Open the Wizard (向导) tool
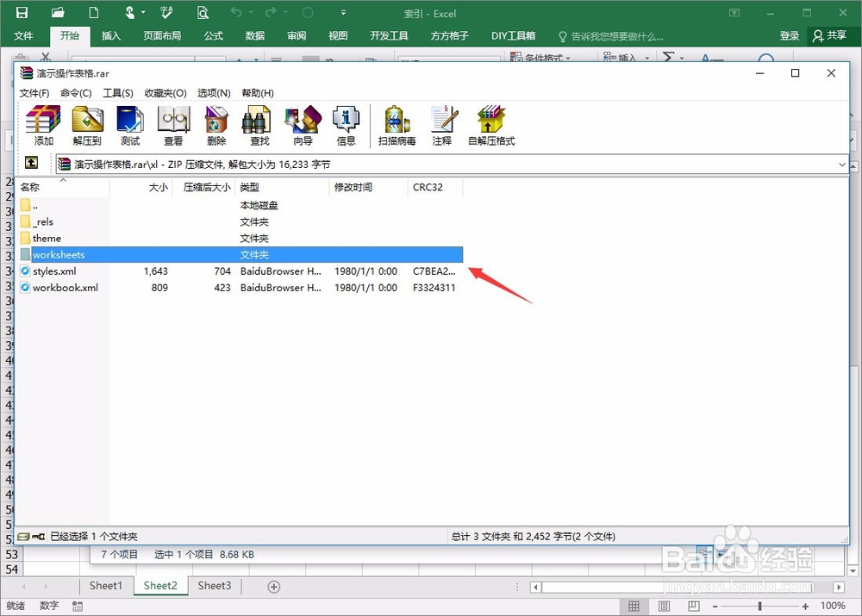Image resolution: width=862 pixels, height=616 pixels. click(303, 126)
